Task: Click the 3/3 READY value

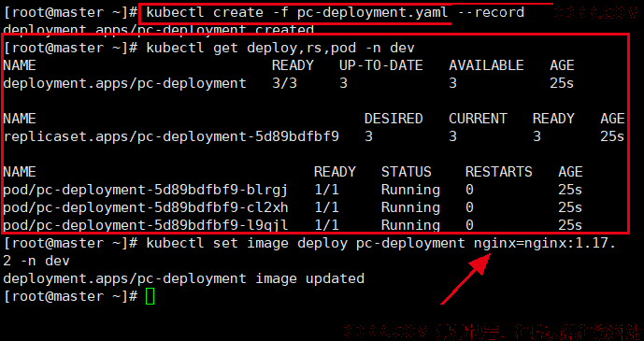Action: tap(284, 83)
